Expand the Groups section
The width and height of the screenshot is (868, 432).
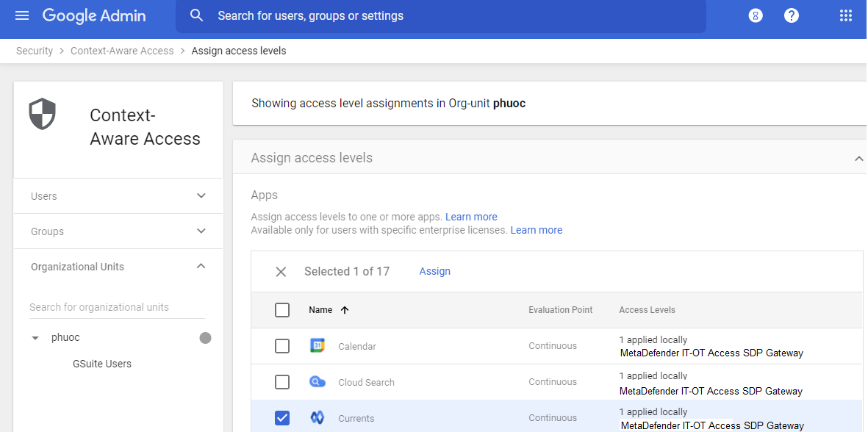[x=201, y=231]
